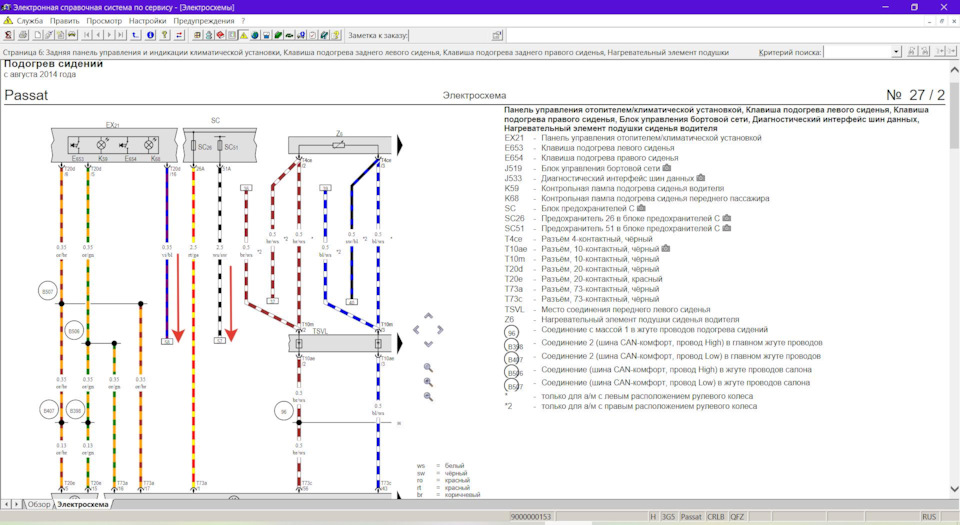Click the TSVL legend entry
The width and height of the screenshot is (960, 525).
click(x=607, y=309)
